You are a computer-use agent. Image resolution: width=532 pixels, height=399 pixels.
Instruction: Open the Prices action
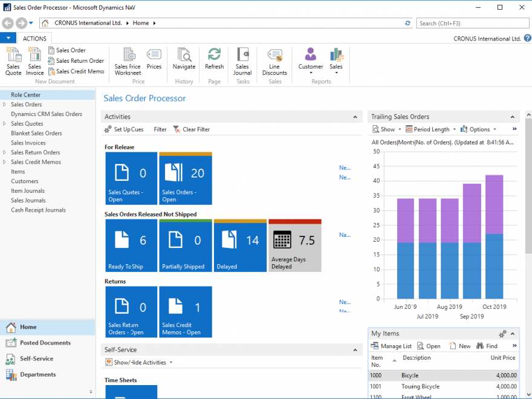click(154, 59)
